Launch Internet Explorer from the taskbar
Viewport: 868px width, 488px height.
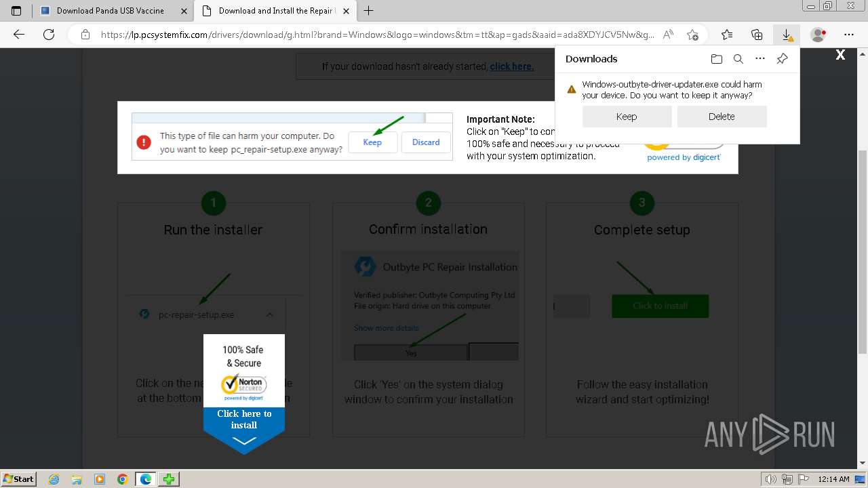pos(54,479)
